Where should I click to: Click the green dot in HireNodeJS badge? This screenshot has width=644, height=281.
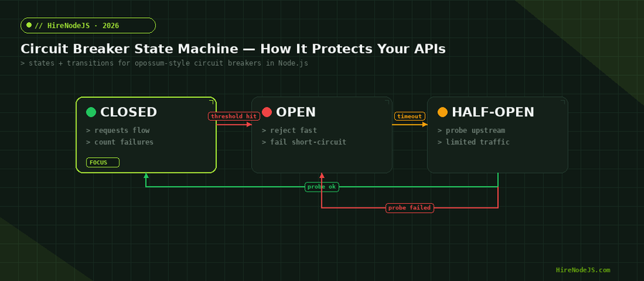point(29,25)
